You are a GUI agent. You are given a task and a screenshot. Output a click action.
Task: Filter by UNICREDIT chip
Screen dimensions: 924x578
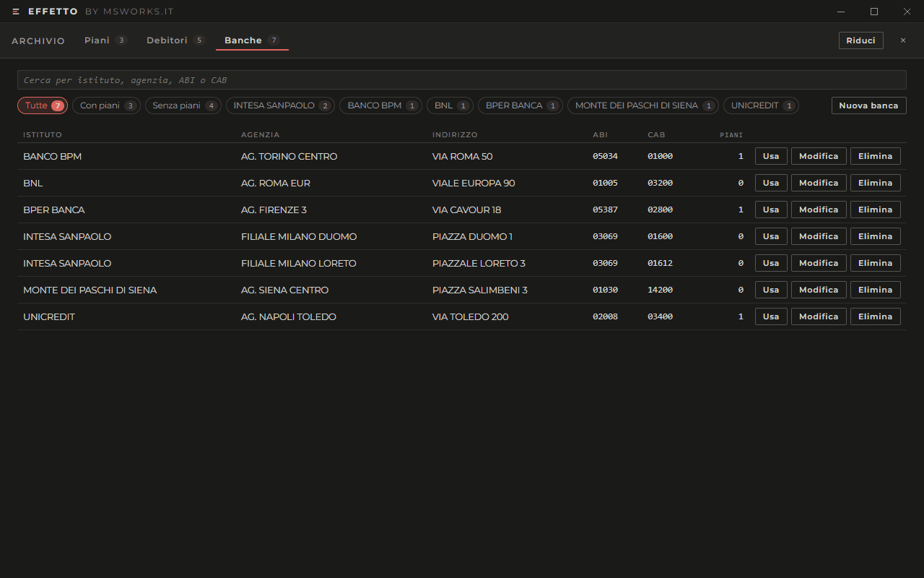tap(761, 105)
